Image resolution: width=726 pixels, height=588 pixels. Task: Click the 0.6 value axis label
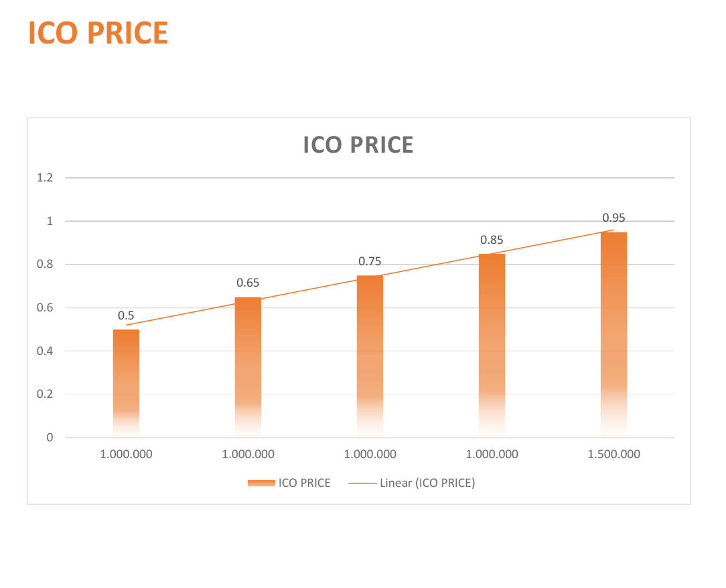45,308
